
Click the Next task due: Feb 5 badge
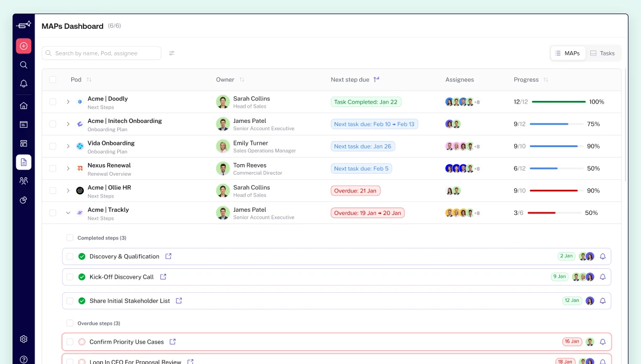(361, 168)
